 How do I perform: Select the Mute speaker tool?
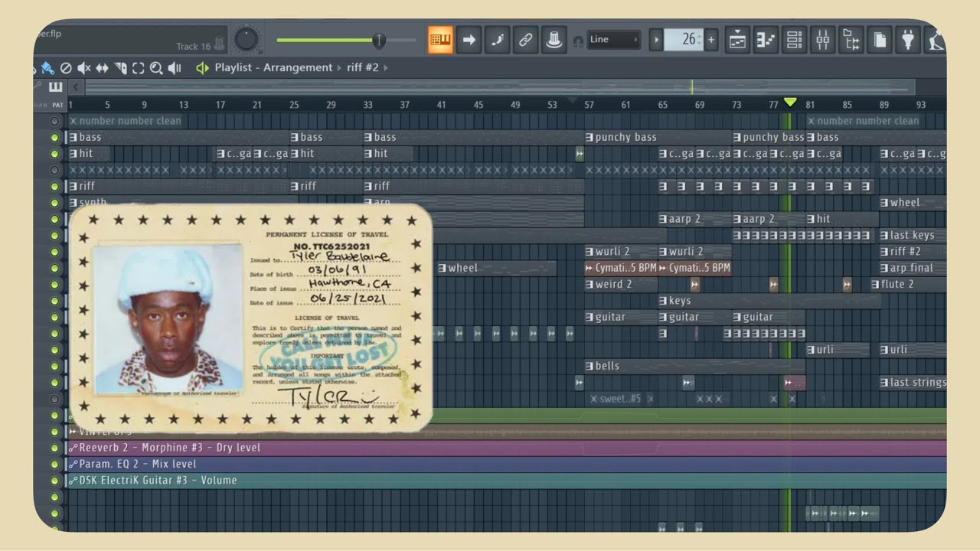coord(84,68)
